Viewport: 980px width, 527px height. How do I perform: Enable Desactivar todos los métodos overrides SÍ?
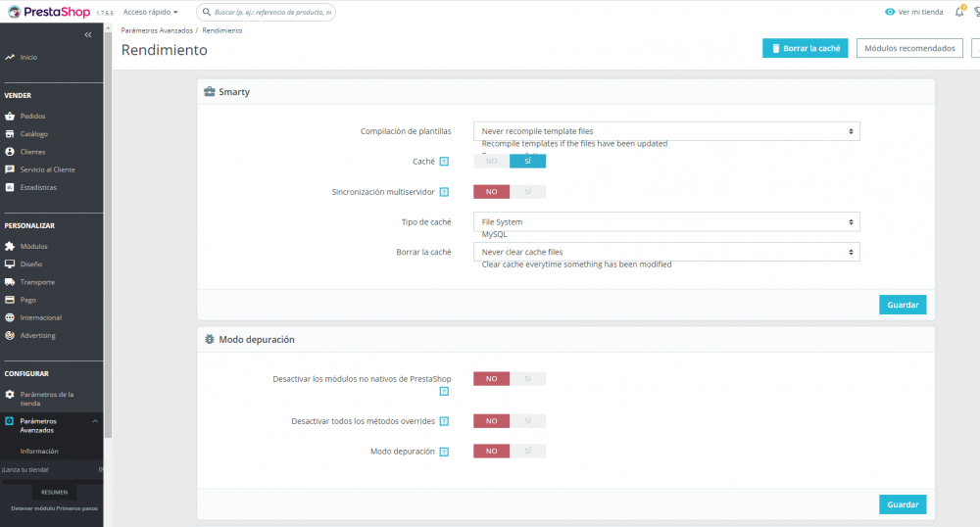[x=527, y=421]
